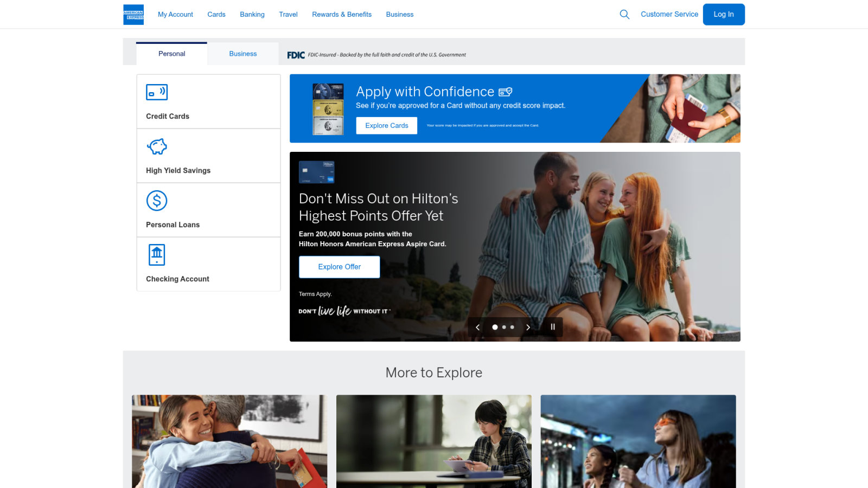Switch to the Business tab
The image size is (868, 488).
tap(243, 54)
